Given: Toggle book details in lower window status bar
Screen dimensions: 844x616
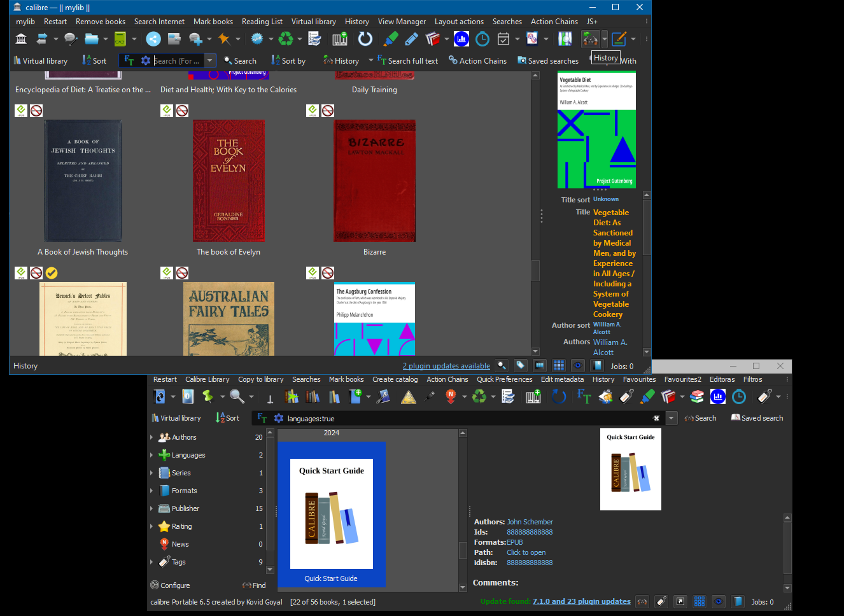Looking at the screenshot, I should point(738,601).
